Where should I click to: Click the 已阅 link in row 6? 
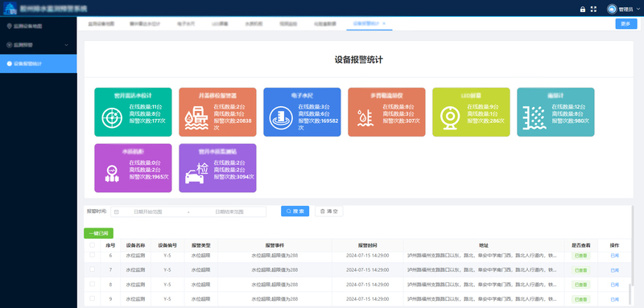[x=614, y=256]
